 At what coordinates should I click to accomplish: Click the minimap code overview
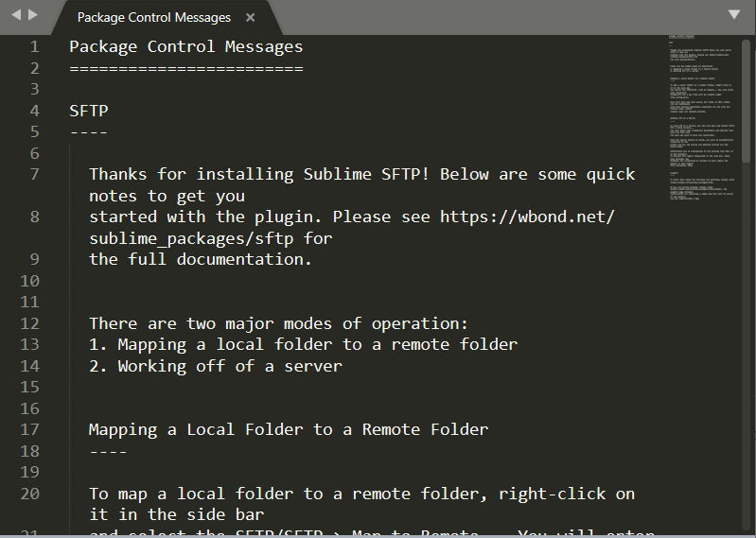coord(701,118)
